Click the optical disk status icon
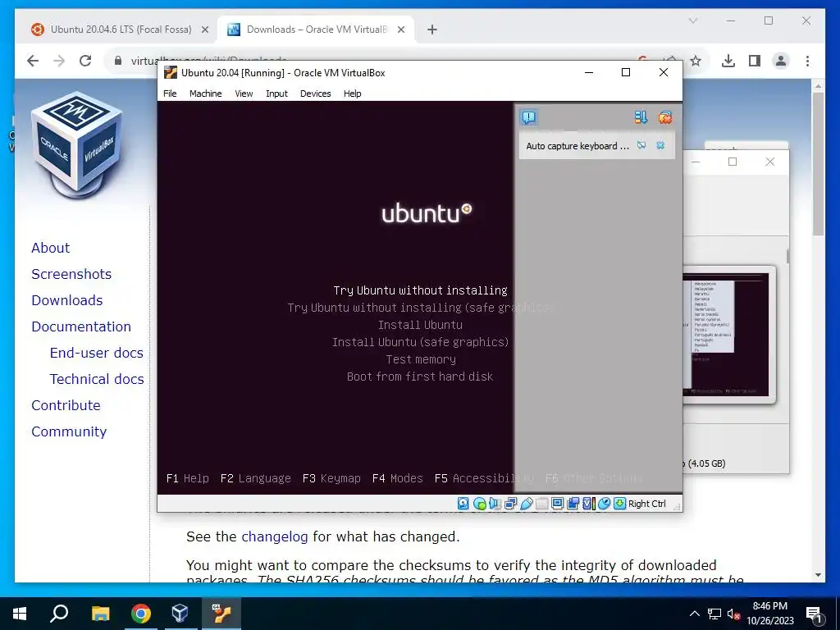The height and width of the screenshot is (630, 840). [479, 504]
